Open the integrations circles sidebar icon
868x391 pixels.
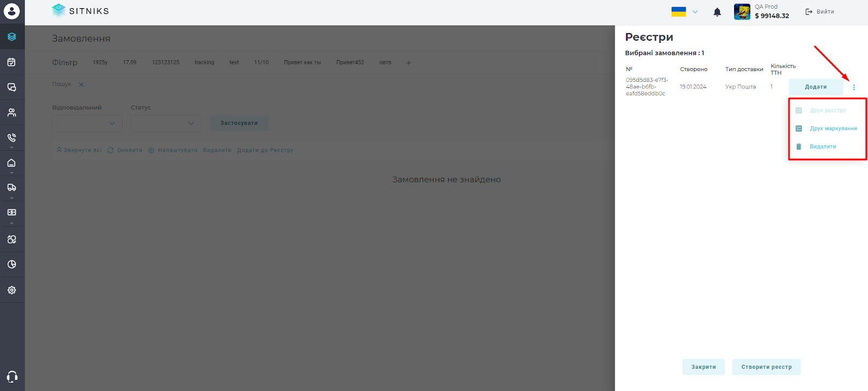coord(12,239)
